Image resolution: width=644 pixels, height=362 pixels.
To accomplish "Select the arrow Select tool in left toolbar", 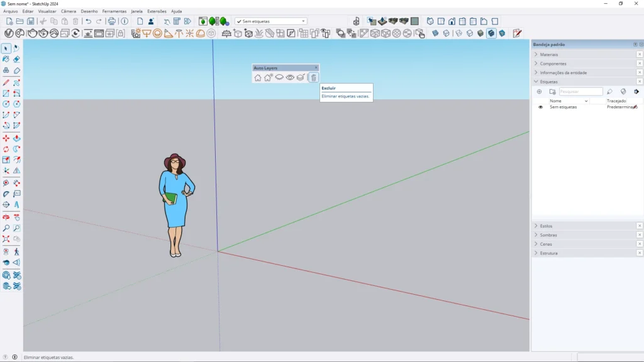I will [6, 48].
